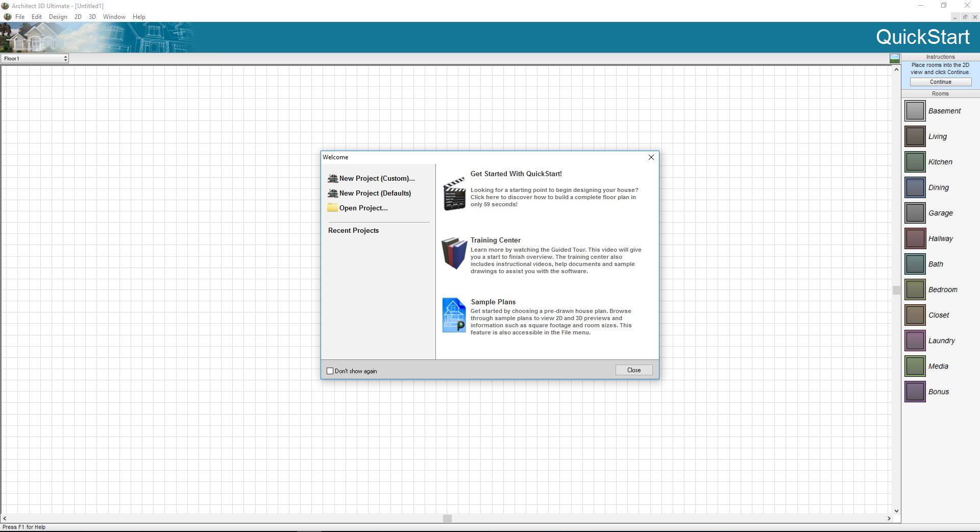Open the Edit menu

pos(37,16)
